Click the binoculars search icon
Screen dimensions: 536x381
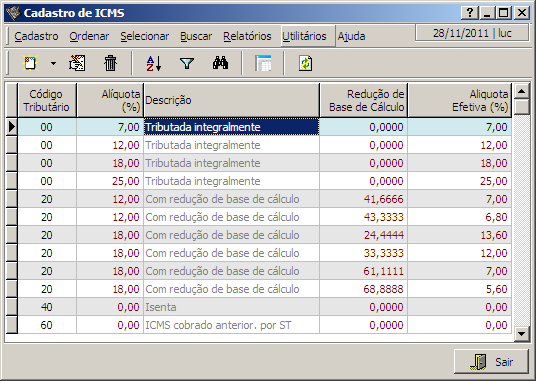coord(220,63)
